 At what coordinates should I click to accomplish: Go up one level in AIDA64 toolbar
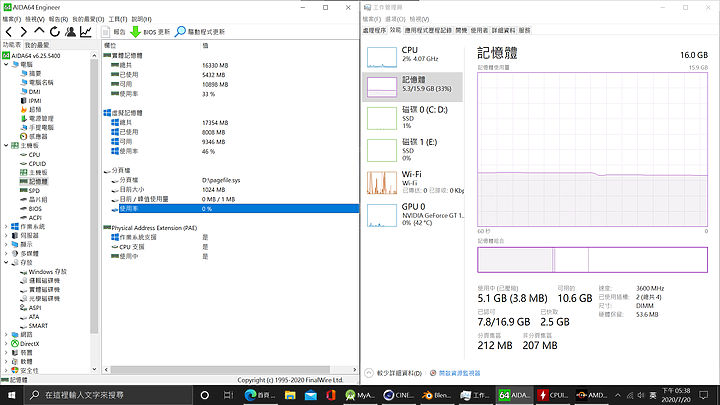point(39,31)
